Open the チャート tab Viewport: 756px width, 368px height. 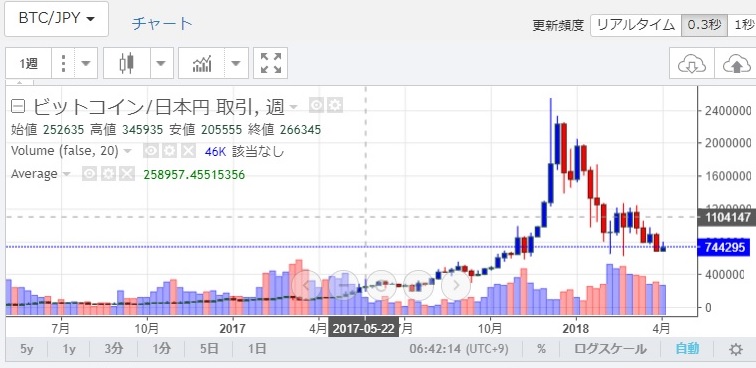coord(162,23)
